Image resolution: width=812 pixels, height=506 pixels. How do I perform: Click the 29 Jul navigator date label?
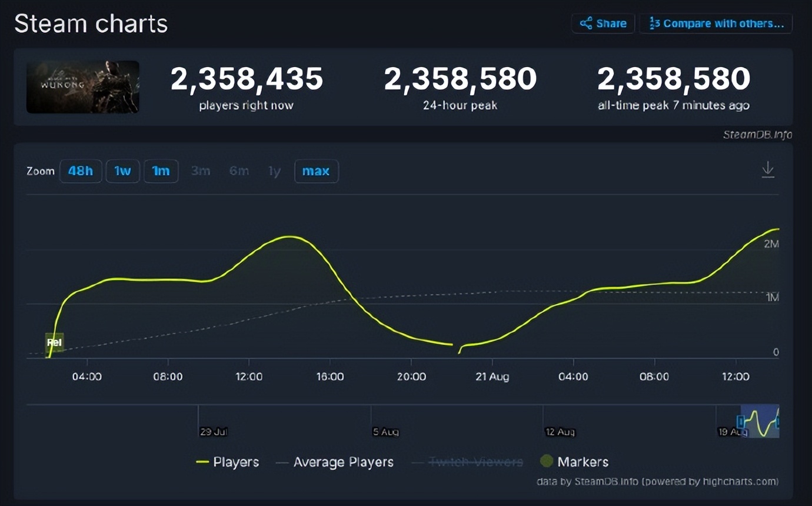pos(214,432)
